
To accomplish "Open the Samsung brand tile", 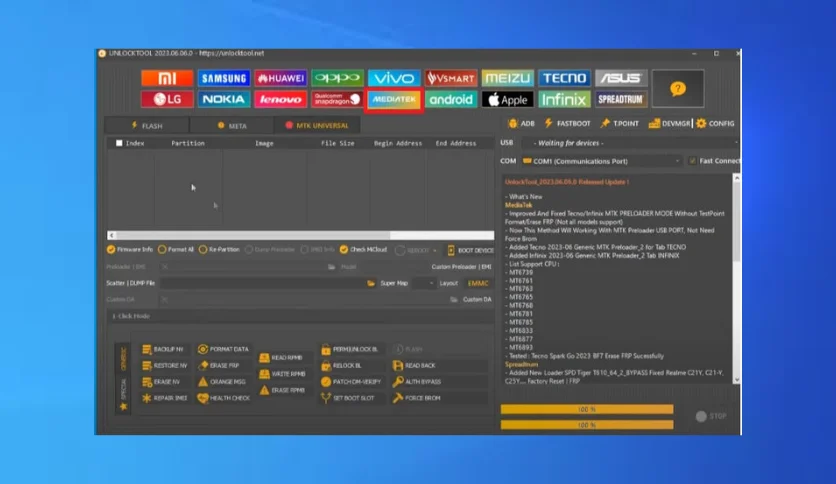I will 224,78.
